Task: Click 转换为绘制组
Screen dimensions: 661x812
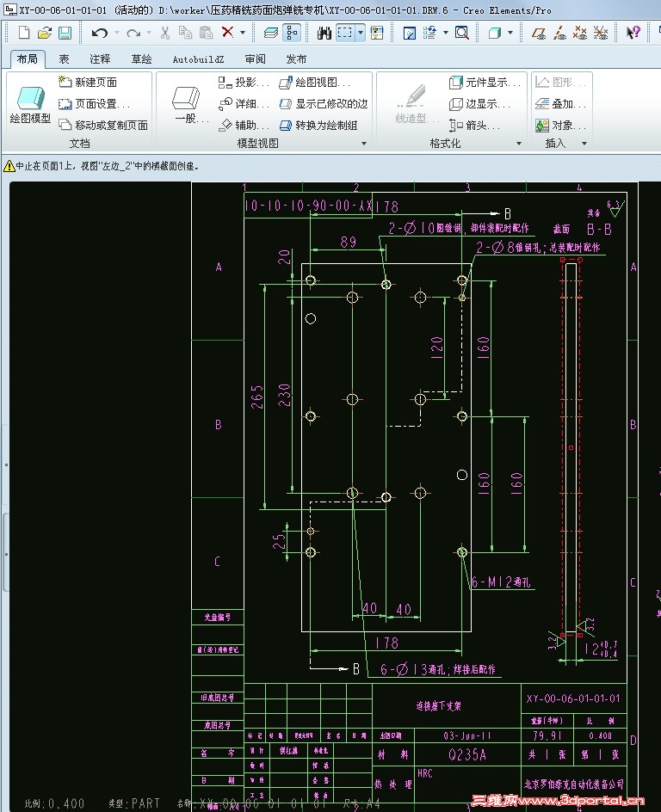Action: point(318,125)
